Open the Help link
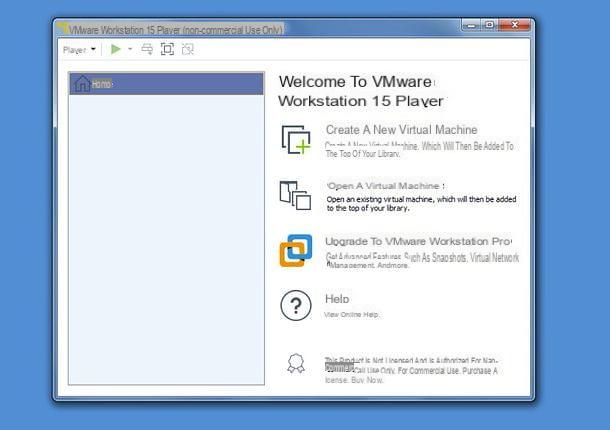 coord(337,299)
